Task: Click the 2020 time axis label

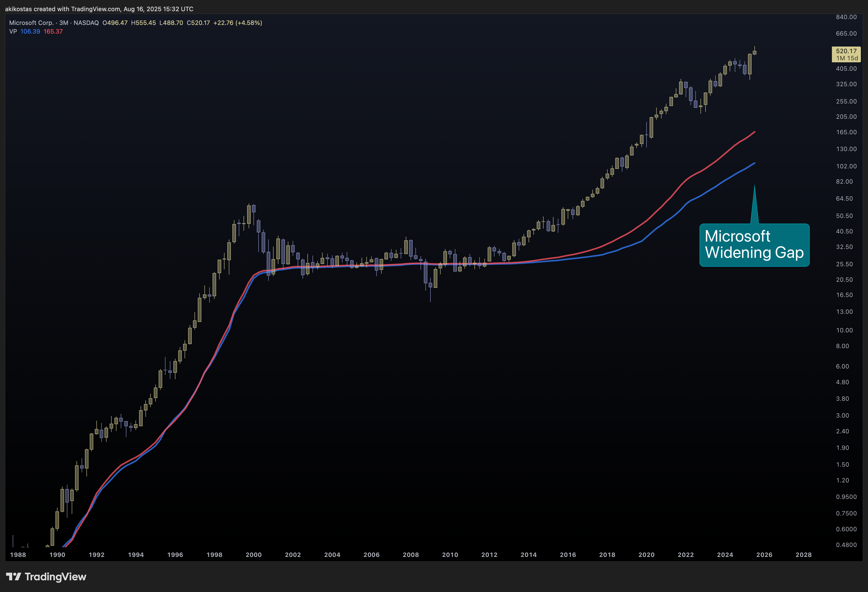Action: 647,555
